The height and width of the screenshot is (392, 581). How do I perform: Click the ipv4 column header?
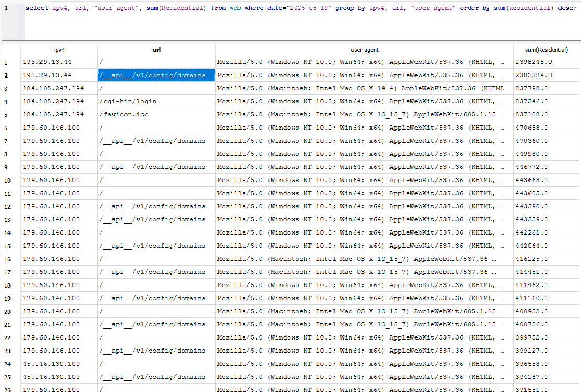(59, 50)
